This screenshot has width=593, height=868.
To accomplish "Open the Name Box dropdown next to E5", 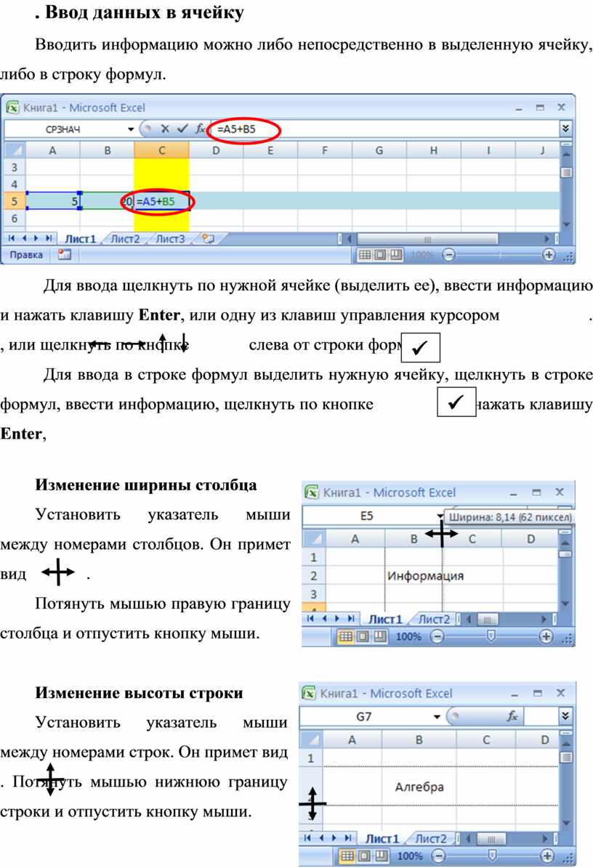I will click(x=439, y=516).
